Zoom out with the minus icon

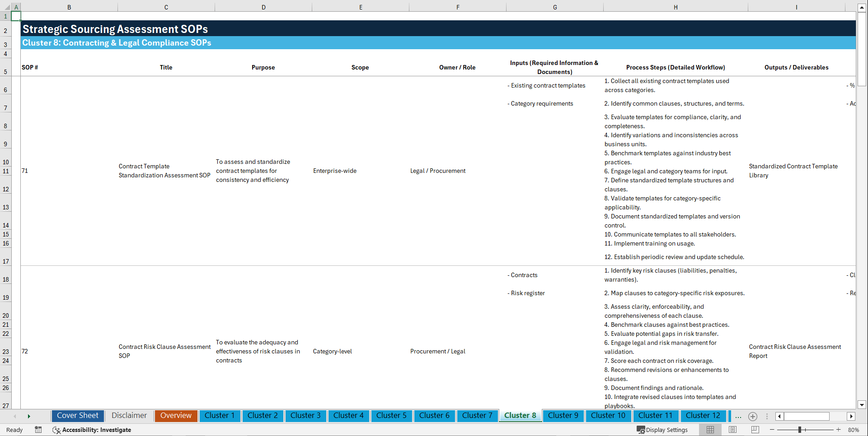pyautogui.click(x=772, y=430)
